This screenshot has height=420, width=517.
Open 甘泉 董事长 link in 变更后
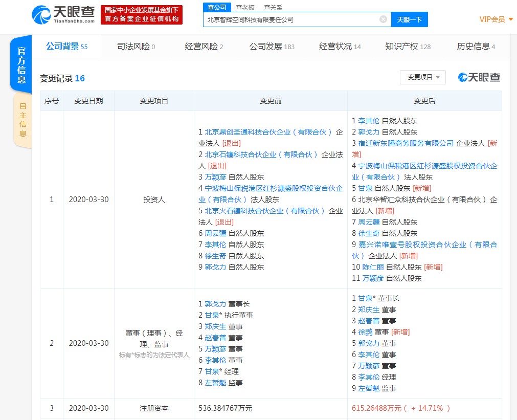(x=365, y=298)
